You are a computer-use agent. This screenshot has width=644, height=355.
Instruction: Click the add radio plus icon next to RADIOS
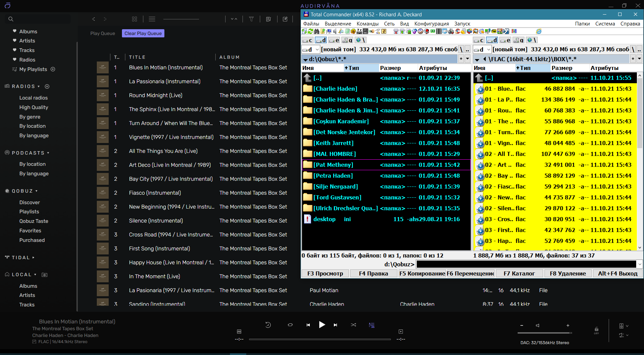click(47, 87)
